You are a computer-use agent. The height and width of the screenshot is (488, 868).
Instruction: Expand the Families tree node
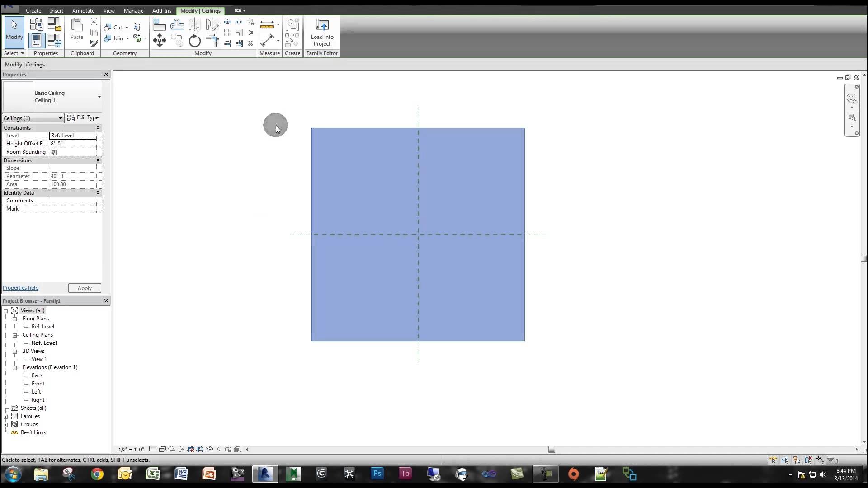(x=6, y=416)
